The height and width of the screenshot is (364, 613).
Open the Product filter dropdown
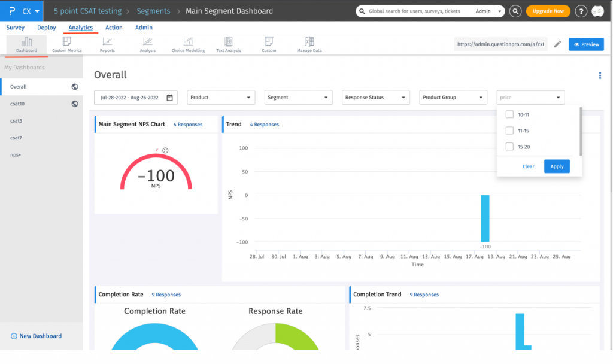[x=221, y=98]
